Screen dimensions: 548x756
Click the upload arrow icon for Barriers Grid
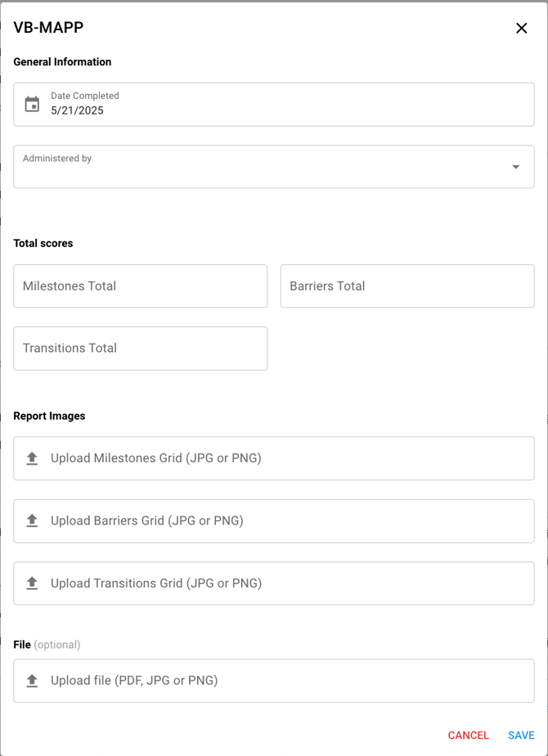(33, 521)
